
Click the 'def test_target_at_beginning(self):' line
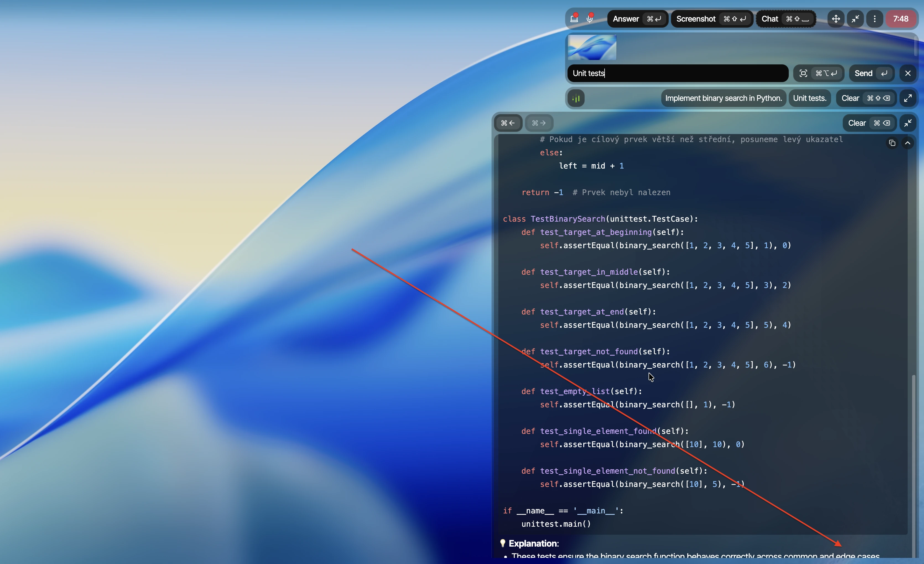click(603, 232)
